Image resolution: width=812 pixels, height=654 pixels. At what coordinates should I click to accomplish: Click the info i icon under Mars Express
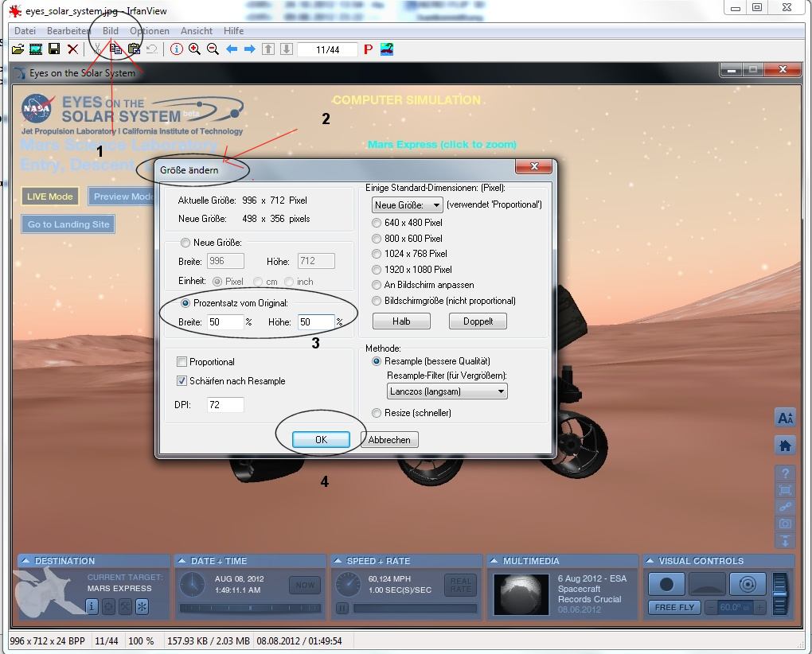92,606
